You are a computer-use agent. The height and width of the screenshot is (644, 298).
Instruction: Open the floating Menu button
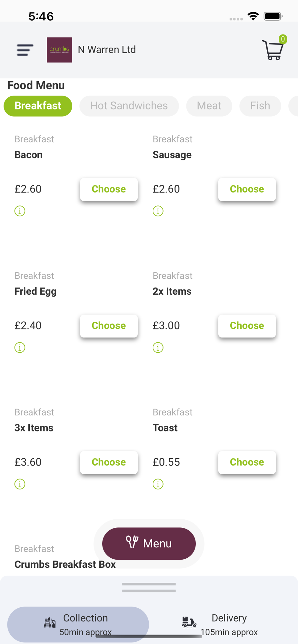[x=149, y=544]
